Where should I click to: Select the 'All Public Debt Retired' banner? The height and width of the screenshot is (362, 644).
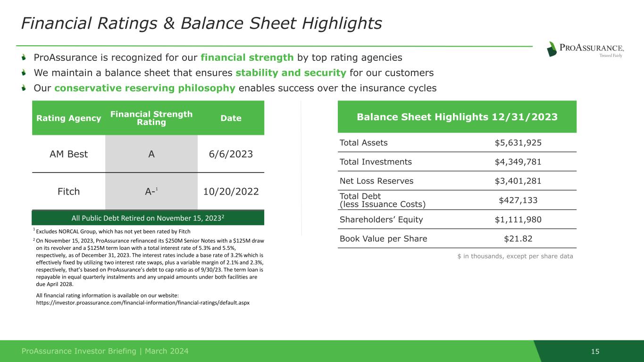[148, 218]
